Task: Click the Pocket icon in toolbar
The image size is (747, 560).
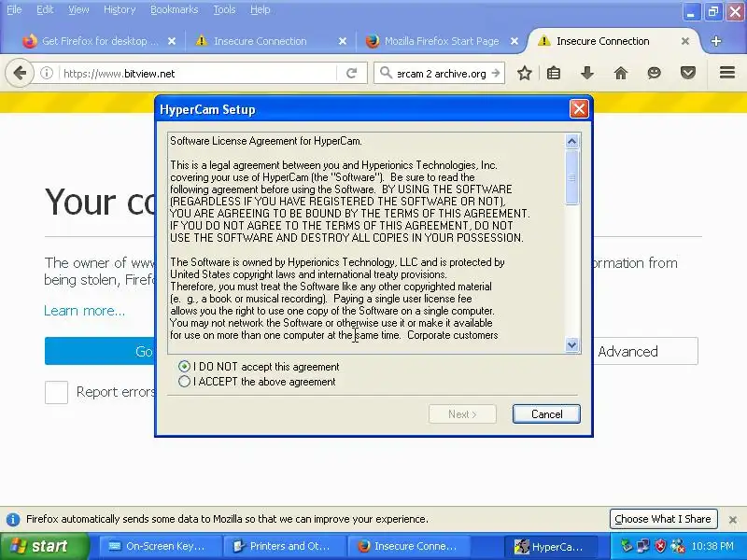Action: [x=688, y=74]
